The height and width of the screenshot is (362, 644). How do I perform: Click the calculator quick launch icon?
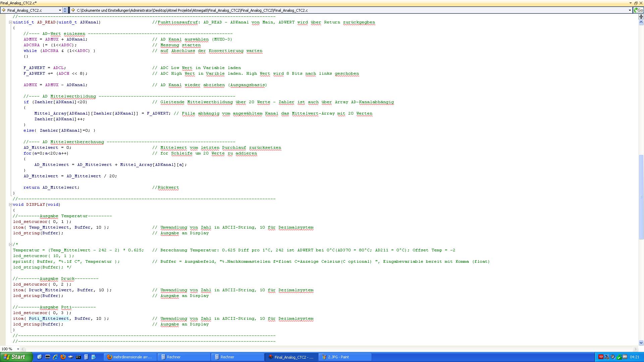pos(86,357)
